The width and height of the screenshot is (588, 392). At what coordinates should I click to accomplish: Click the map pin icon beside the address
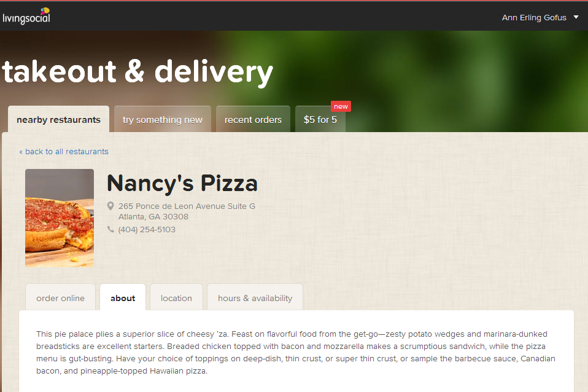(x=110, y=206)
